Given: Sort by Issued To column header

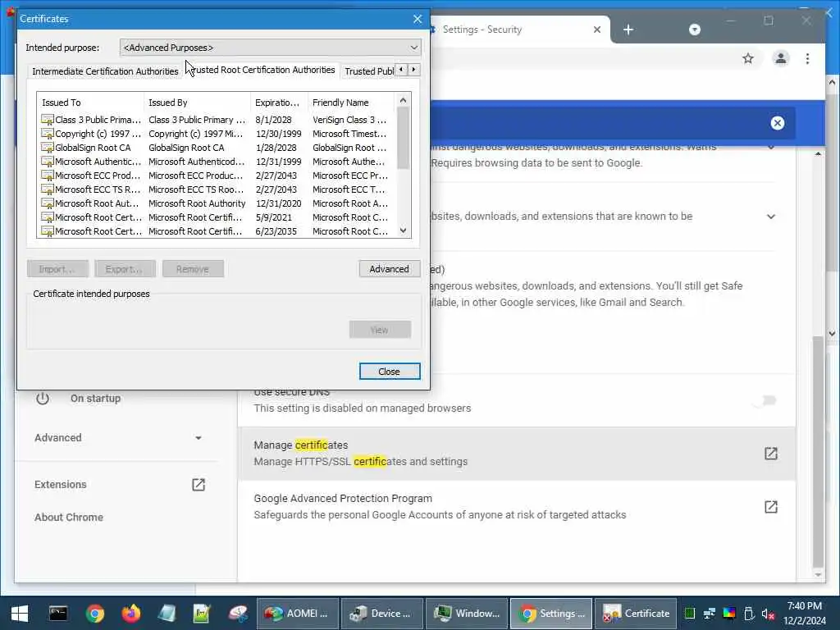Looking at the screenshot, I should pos(90,103).
